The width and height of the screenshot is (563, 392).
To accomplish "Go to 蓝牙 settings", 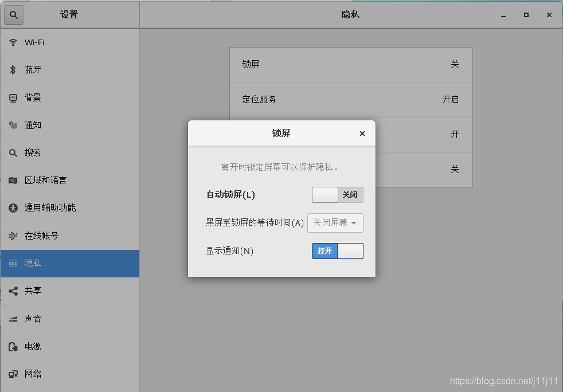I will [x=70, y=70].
